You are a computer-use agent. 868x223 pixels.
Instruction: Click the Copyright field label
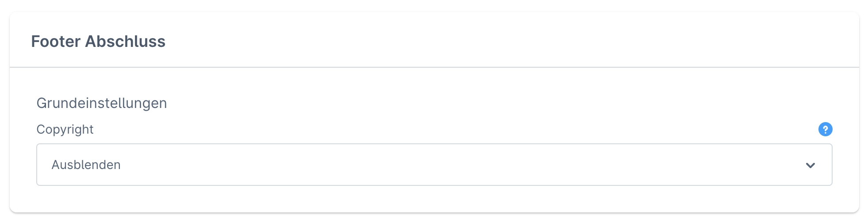65,129
